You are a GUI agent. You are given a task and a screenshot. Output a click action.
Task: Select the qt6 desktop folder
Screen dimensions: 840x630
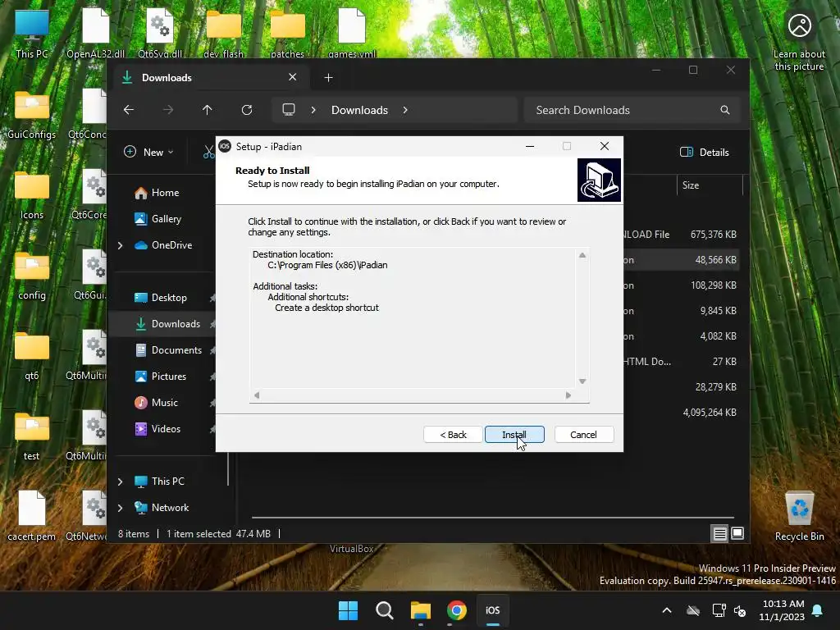tap(32, 356)
